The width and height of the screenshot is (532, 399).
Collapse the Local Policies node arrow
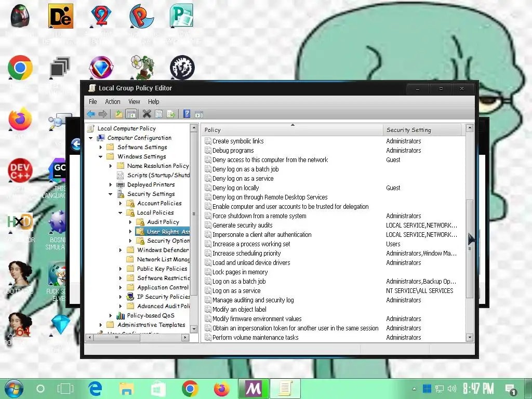pyautogui.click(x=120, y=212)
